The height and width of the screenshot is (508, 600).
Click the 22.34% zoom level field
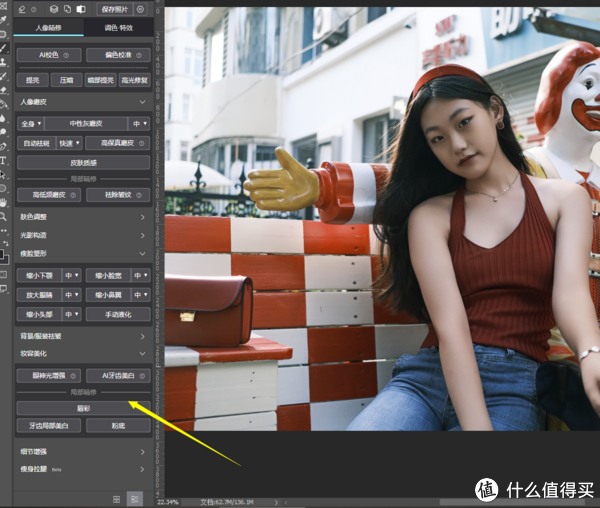tap(168, 502)
